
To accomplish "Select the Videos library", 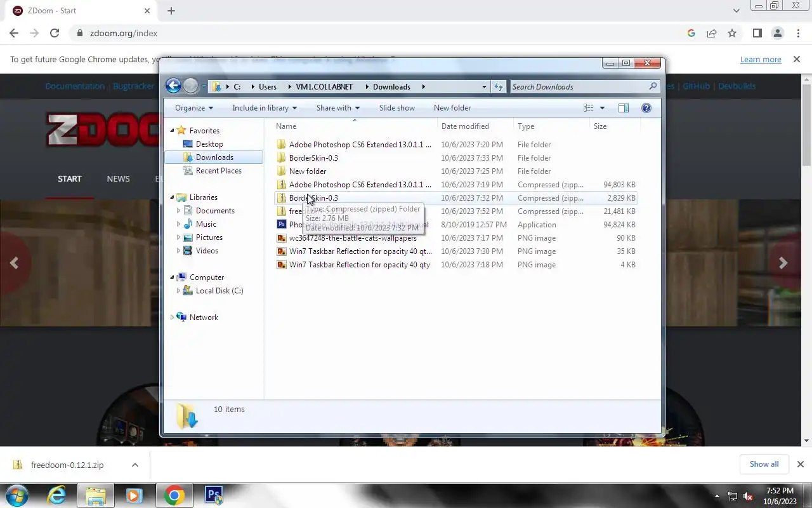I will point(207,251).
